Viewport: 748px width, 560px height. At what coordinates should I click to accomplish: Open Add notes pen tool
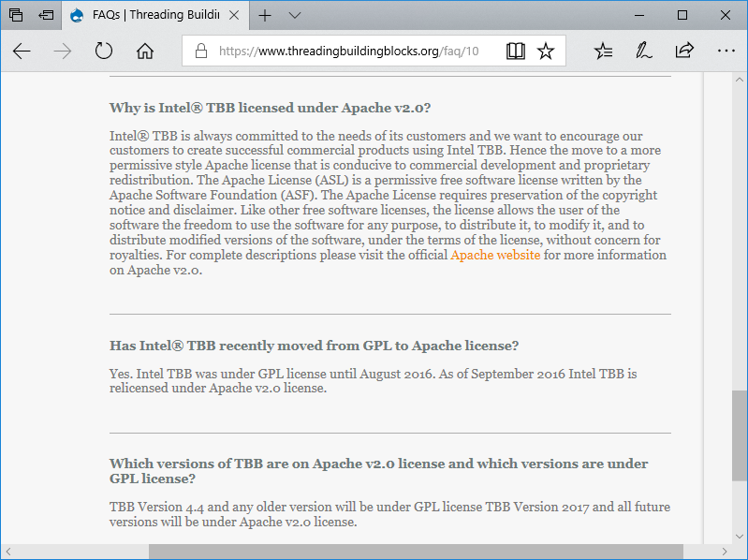point(644,51)
